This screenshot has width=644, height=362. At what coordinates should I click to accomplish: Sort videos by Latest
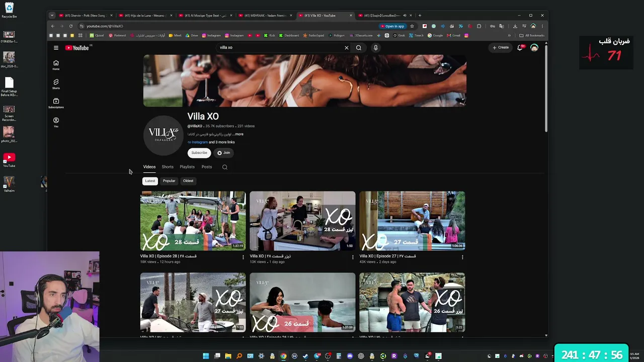click(150, 181)
